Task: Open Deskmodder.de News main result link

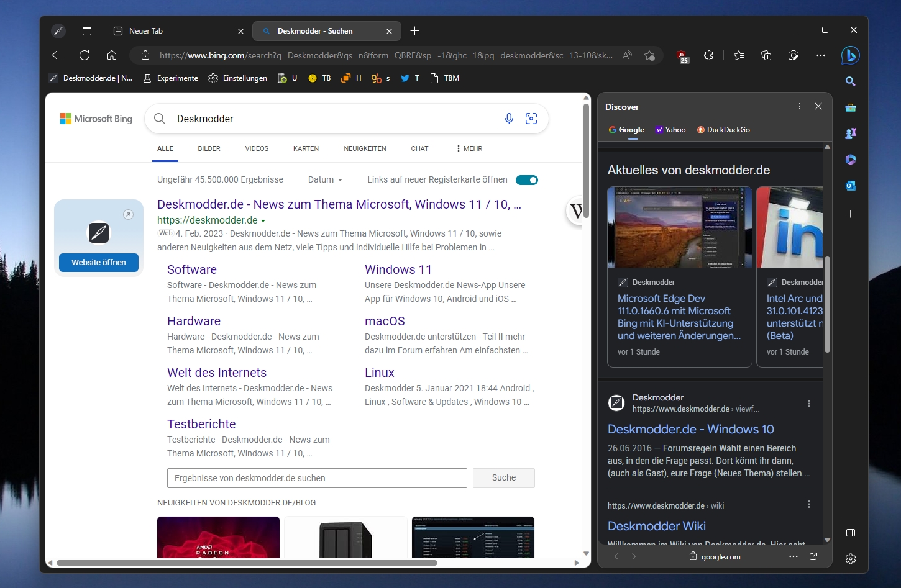Action: [x=339, y=204]
